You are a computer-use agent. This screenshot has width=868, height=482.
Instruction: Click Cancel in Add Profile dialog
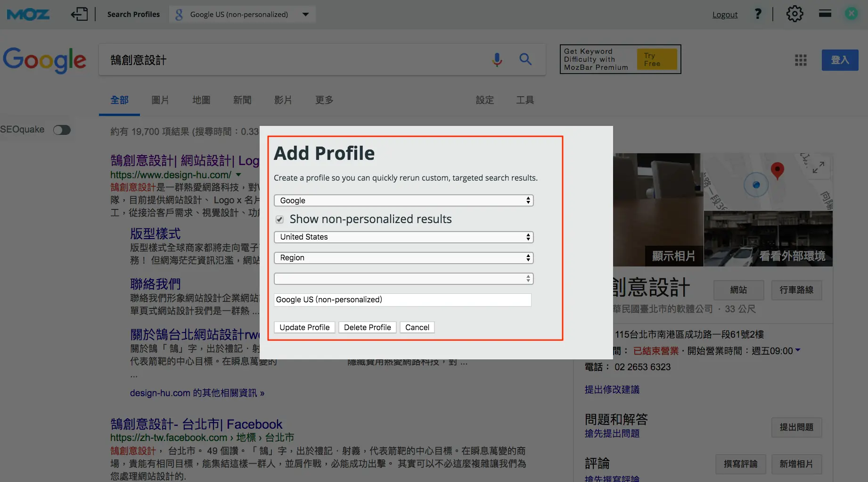point(417,327)
